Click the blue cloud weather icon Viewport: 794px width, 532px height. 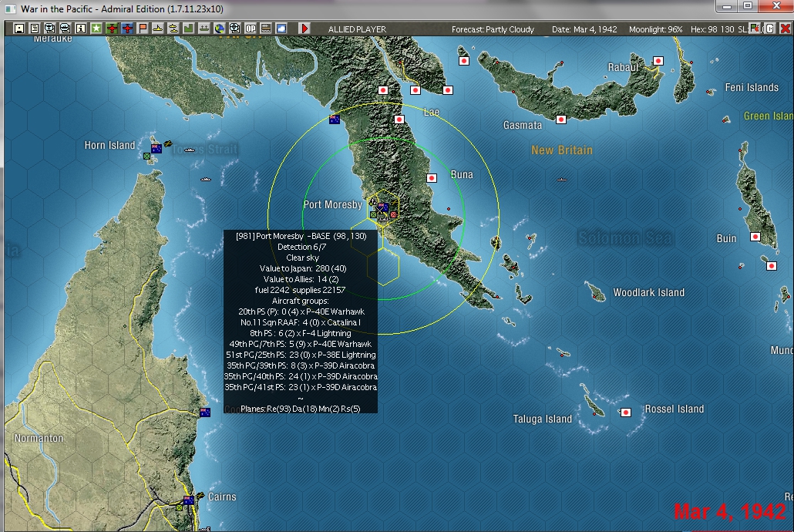pyautogui.click(x=281, y=29)
